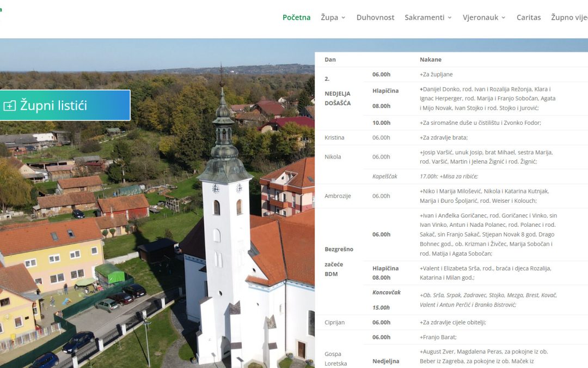
Task: Open the Sakramenti menu item
Action: [x=424, y=17]
